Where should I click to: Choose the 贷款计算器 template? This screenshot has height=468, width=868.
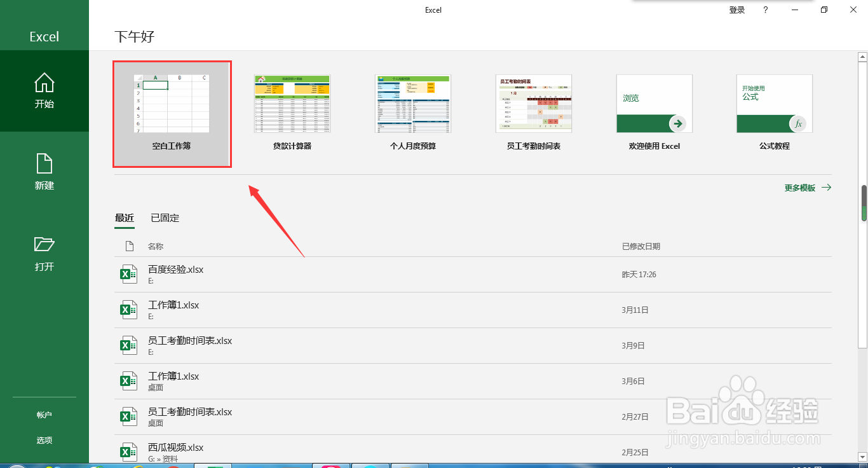click(x=292, y=114)
